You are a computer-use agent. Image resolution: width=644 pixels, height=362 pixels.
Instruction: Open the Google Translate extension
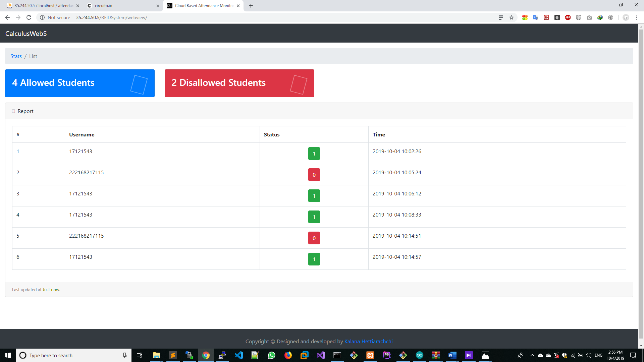click(x=535, y=17)
